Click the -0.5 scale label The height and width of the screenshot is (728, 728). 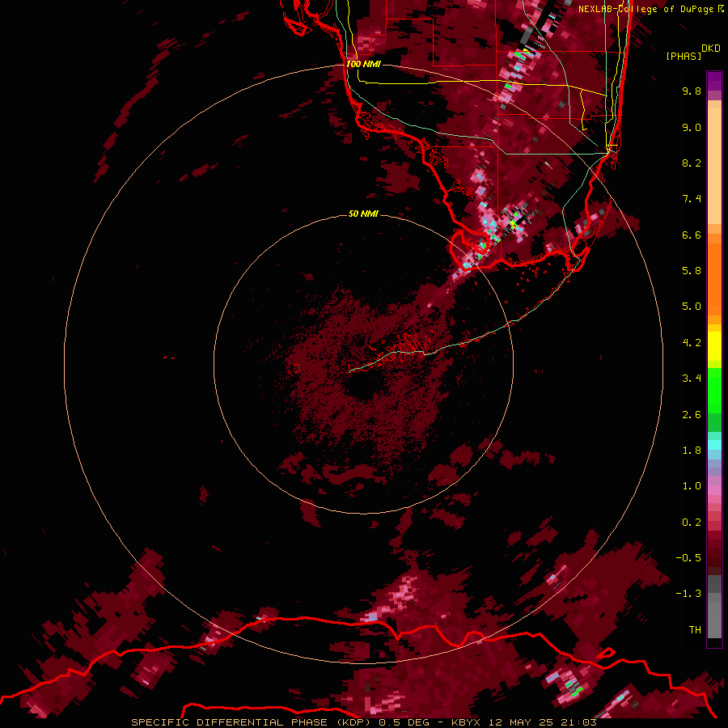pos(688,558)
